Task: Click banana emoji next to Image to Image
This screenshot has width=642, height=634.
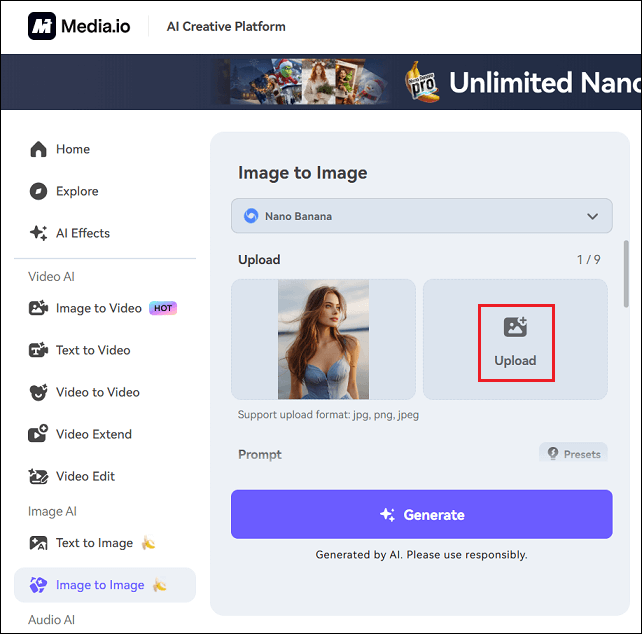Action: (x=160, y=585)
